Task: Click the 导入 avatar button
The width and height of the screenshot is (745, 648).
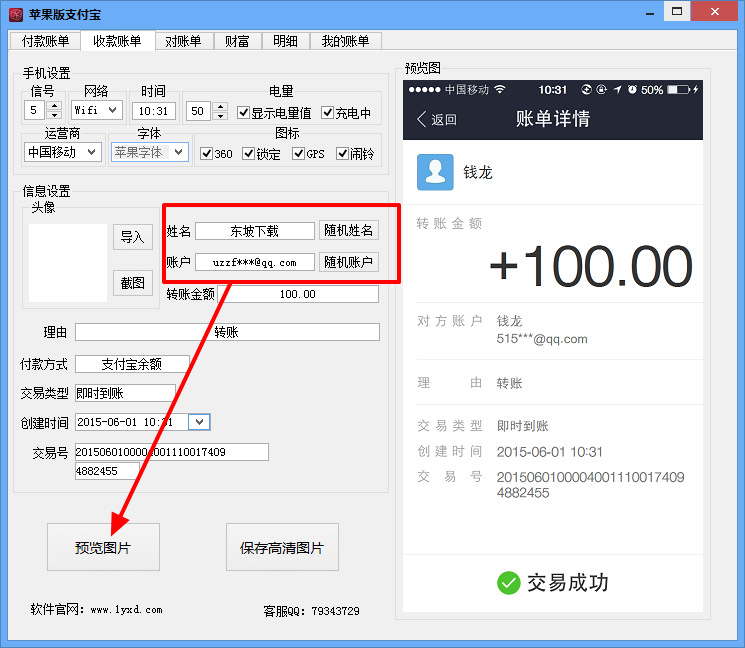Action: (133, 237)
